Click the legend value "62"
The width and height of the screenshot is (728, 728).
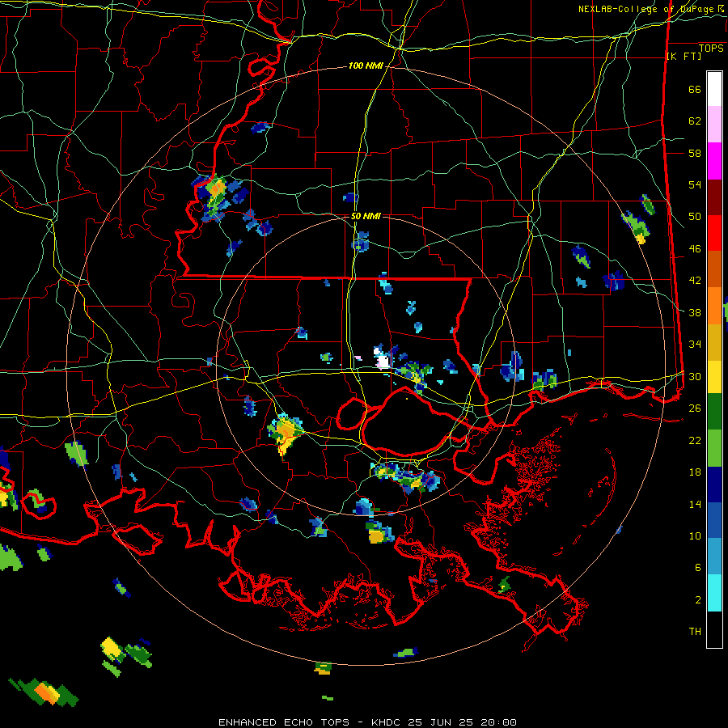coord(695,121)
